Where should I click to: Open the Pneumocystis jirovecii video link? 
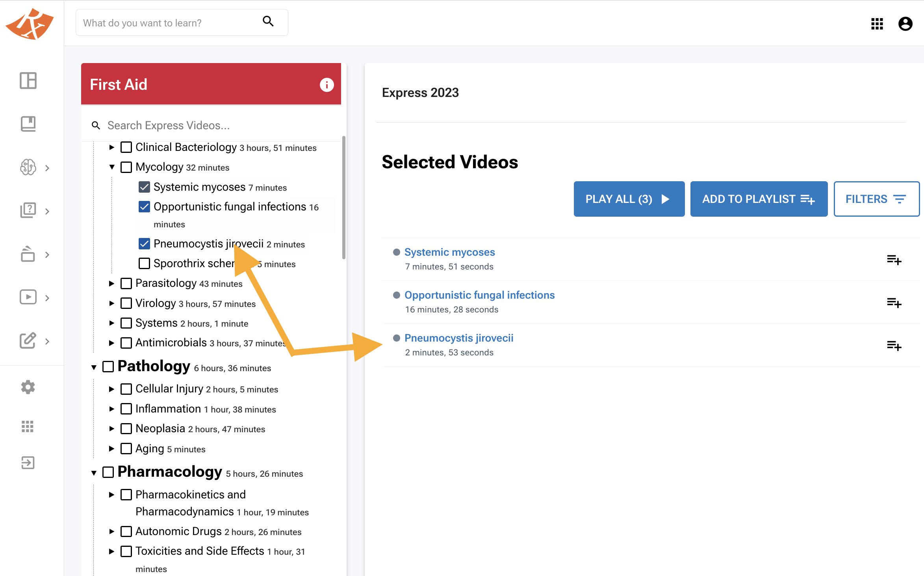(x=459, y=338)
